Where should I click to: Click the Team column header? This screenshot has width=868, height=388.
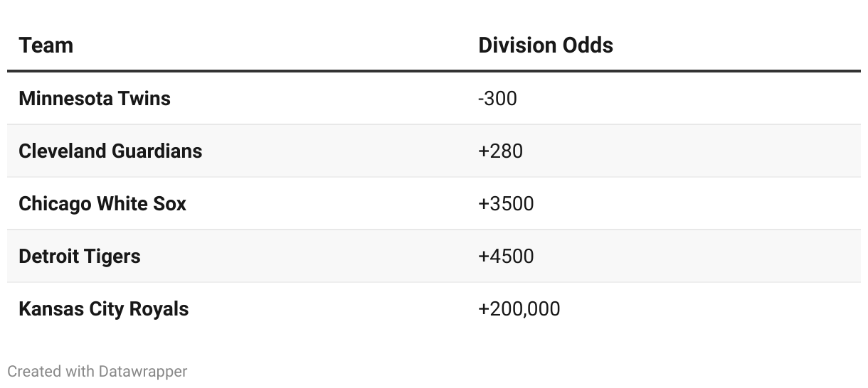coord(46,45)
